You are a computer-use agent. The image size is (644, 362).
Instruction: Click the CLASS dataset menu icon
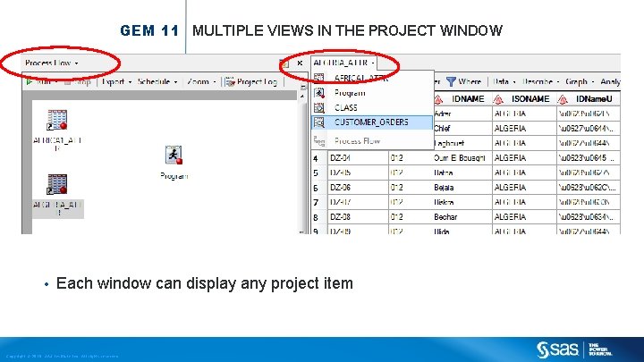tap(319, 107)
